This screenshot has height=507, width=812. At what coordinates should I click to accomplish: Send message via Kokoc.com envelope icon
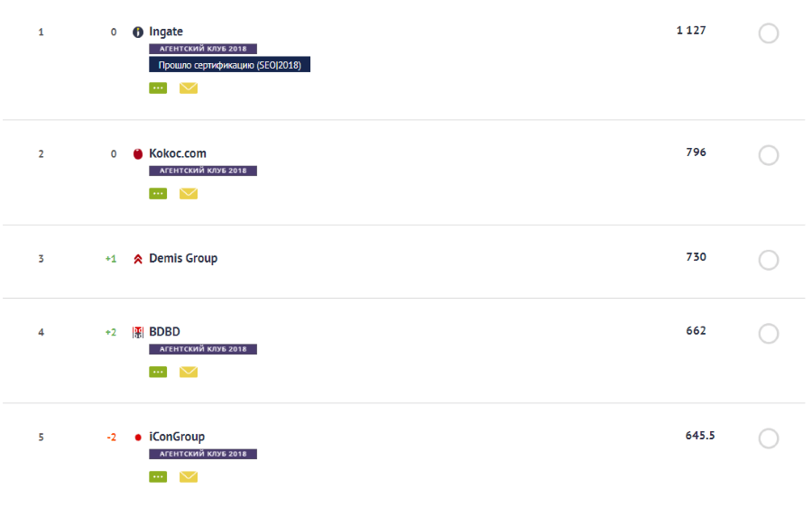tap(188, 193)
